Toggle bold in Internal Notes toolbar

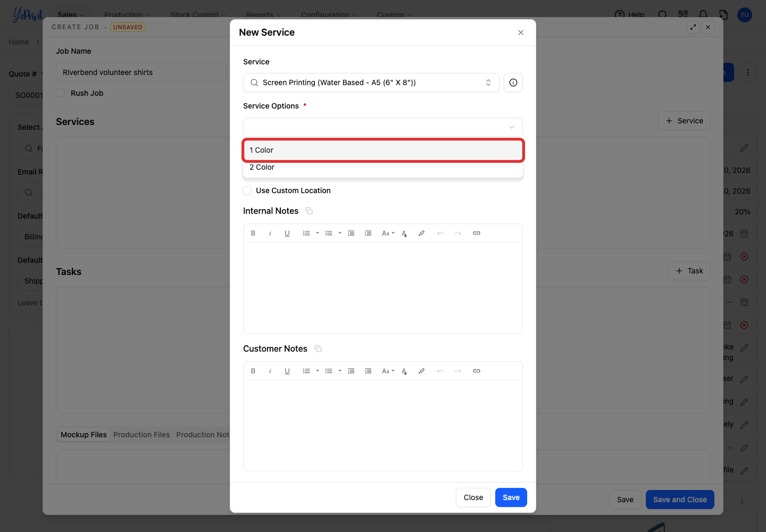pyautogui.click(x=253, y=233)
